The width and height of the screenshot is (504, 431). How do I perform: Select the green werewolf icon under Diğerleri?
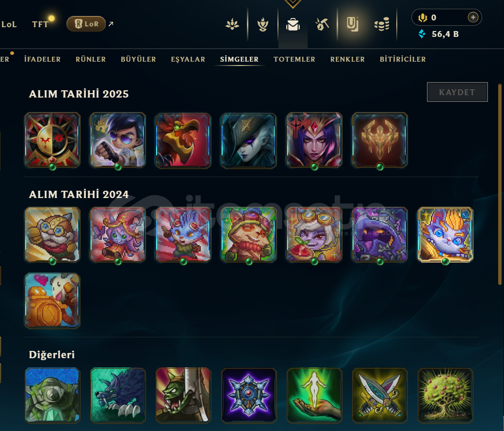(118, 395)
